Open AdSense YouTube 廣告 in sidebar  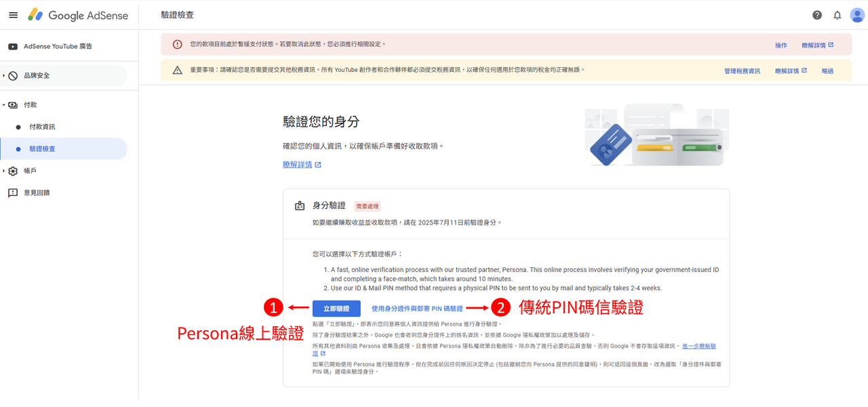click(x=58, y=47)
